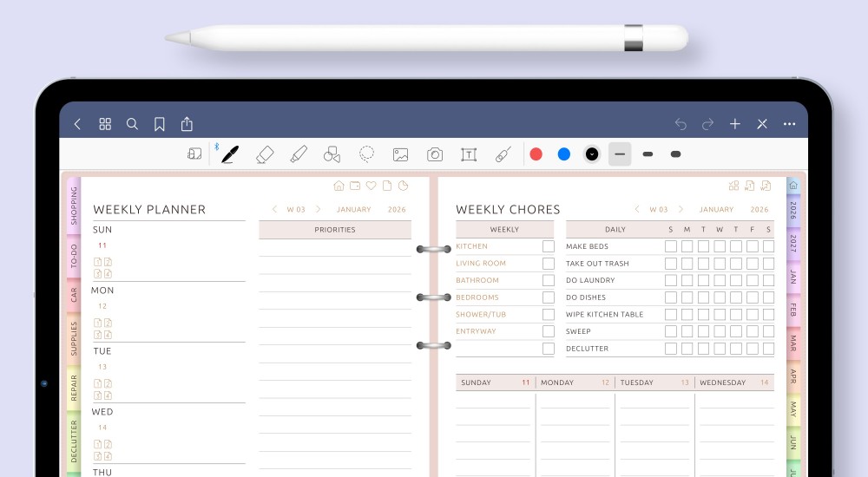Open the home tab on right edge
Viewport: 868px width, 477px height.
pyautogui.click(x=793, y=186)
